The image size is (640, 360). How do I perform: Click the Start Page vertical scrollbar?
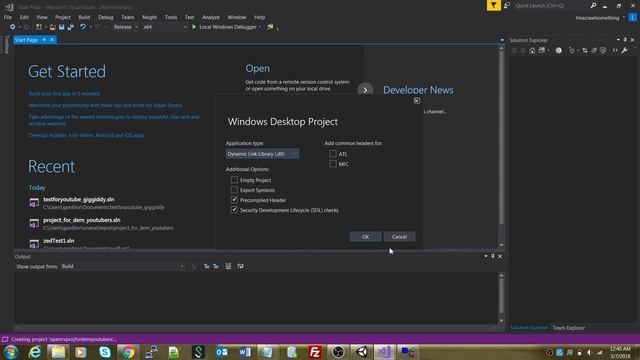[x=502, y=147]
